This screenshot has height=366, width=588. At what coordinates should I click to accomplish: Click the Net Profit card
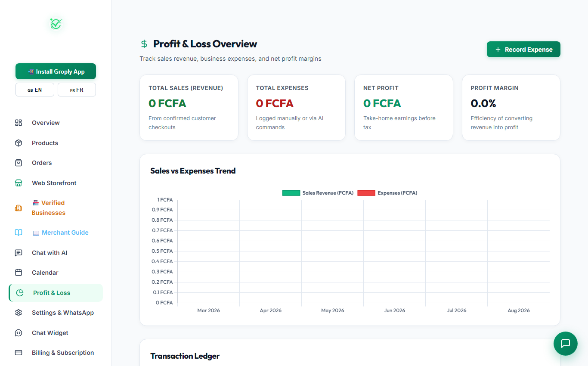tap(404, 108)
